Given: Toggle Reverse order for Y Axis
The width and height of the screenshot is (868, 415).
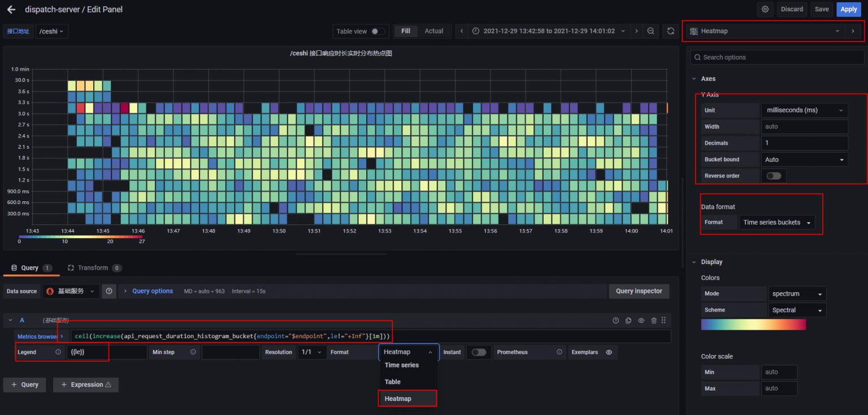Looking at the screenshot, I should pyautogui.click(x=774, y=176).
